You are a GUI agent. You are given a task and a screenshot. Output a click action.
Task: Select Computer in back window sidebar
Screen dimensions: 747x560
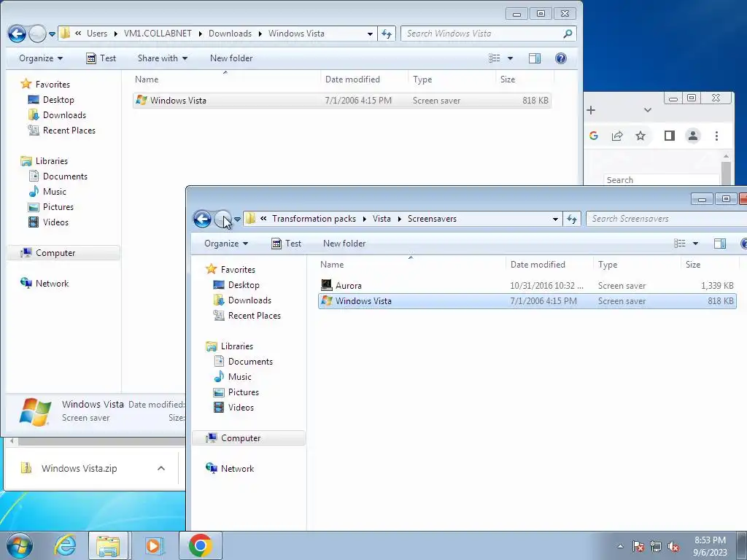pos(63,253)
